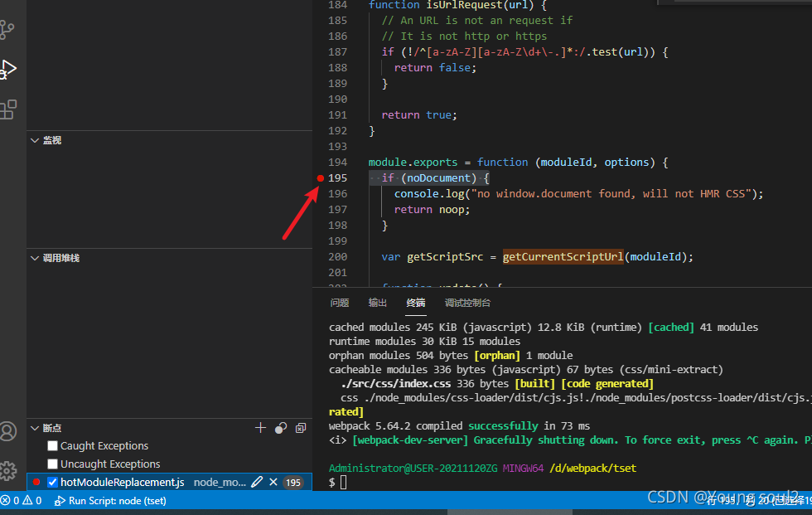
Task: Click 'isUrlRequest' function name on line 184
Action: pos(463,5)
